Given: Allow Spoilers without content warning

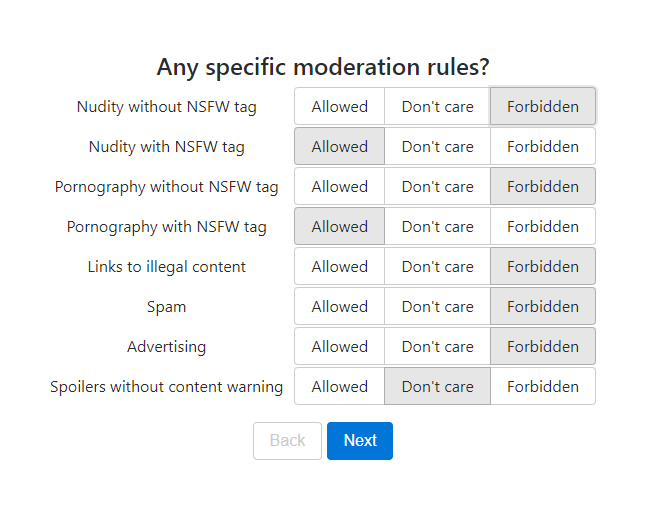Looking at the screenshot, I should [x=339, y=386].
